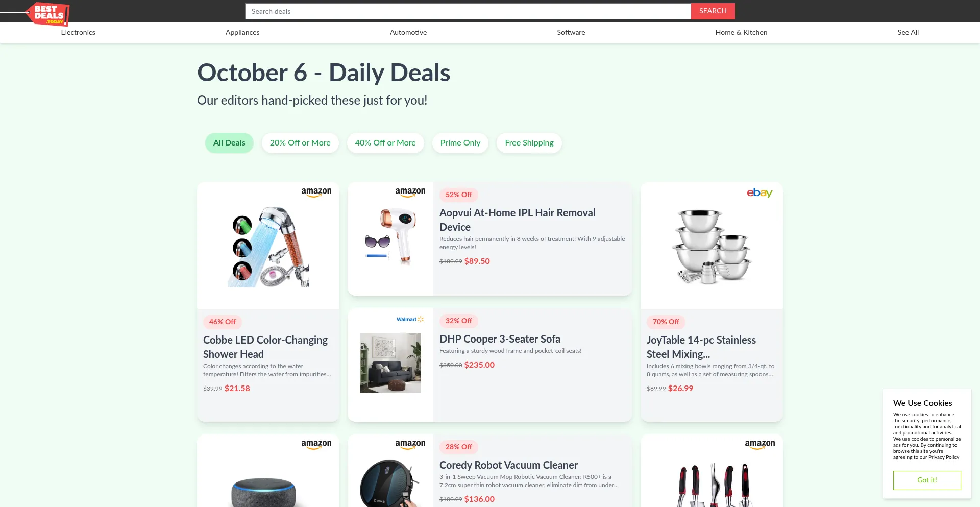Select the All Deals filter
Screen dimensions: 980x507
tap(229, 143)
